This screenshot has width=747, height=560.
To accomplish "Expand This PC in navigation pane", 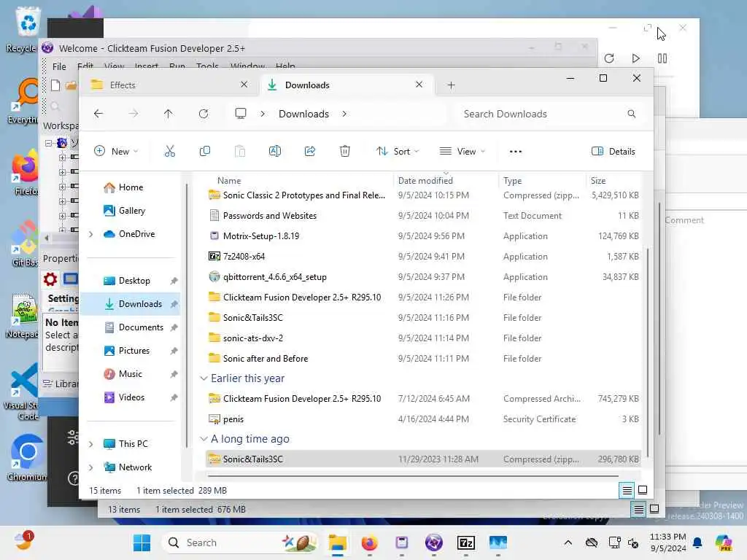I will pos(91,444).
